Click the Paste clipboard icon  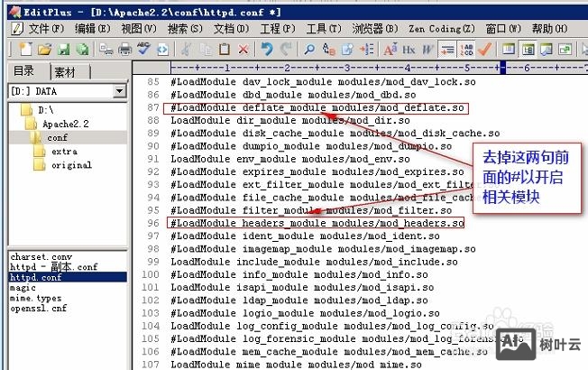pos(225,49)
